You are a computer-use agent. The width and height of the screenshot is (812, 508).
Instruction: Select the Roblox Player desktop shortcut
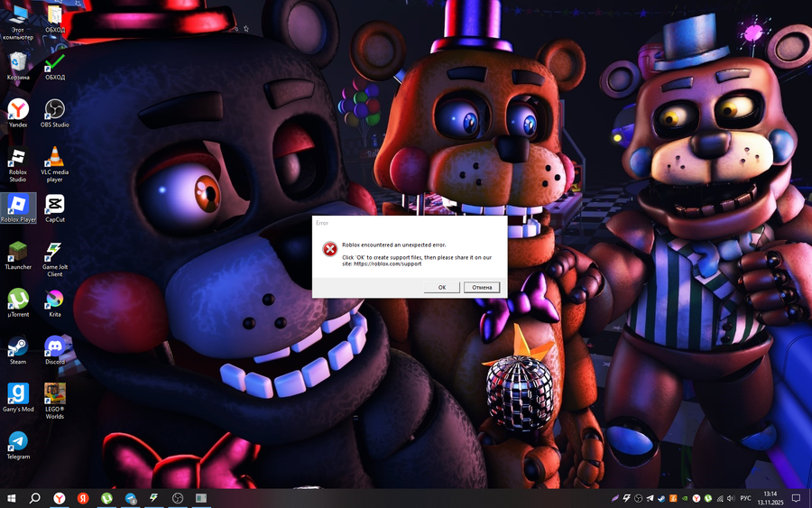18,208
